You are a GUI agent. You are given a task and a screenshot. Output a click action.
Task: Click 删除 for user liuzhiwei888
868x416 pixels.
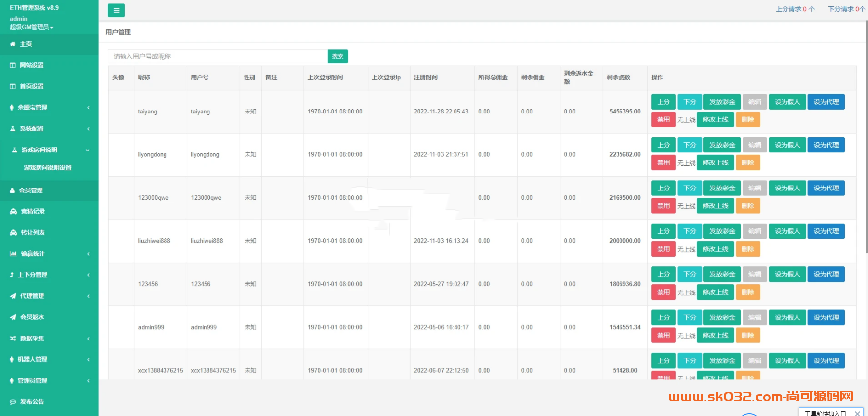pos(748,249)
